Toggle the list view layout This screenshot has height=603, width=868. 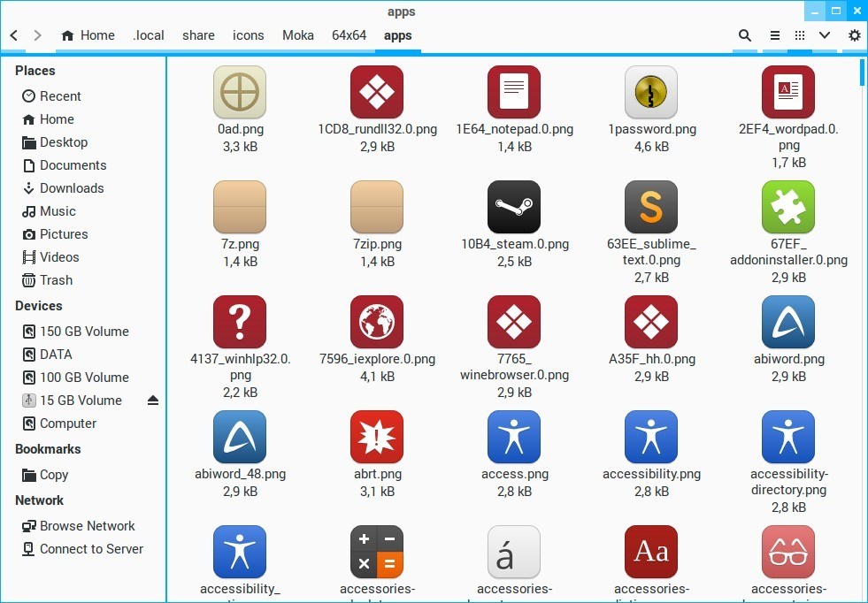click(x=773, y=35)
